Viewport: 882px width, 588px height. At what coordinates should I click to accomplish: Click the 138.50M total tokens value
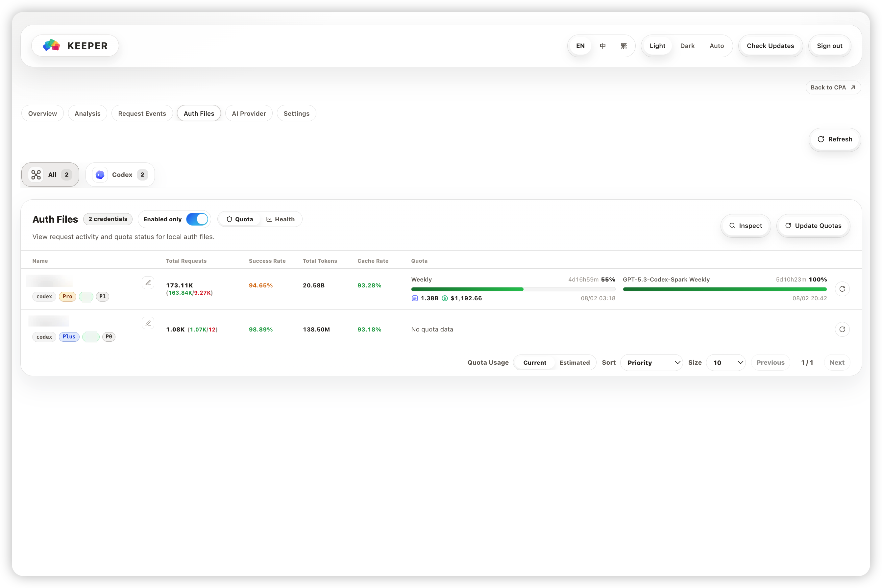click(316, 329)
